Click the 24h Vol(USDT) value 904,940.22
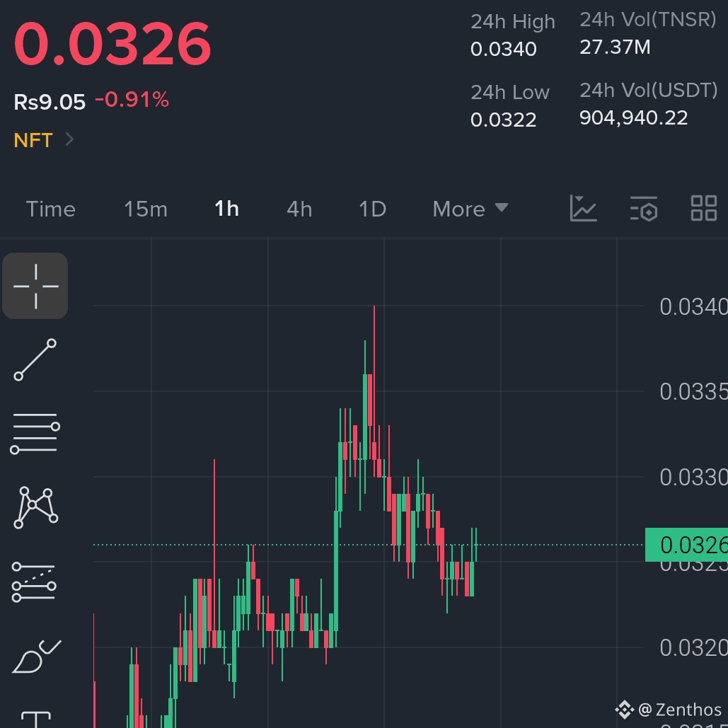The height and width of the screenshot is (728, 728). (x=634, y=118)
